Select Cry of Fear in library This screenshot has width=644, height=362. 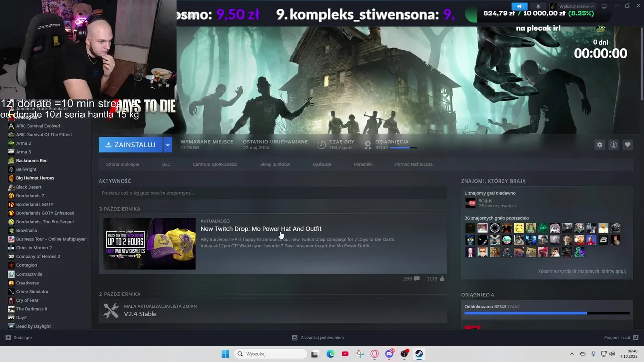coord(27,300)
